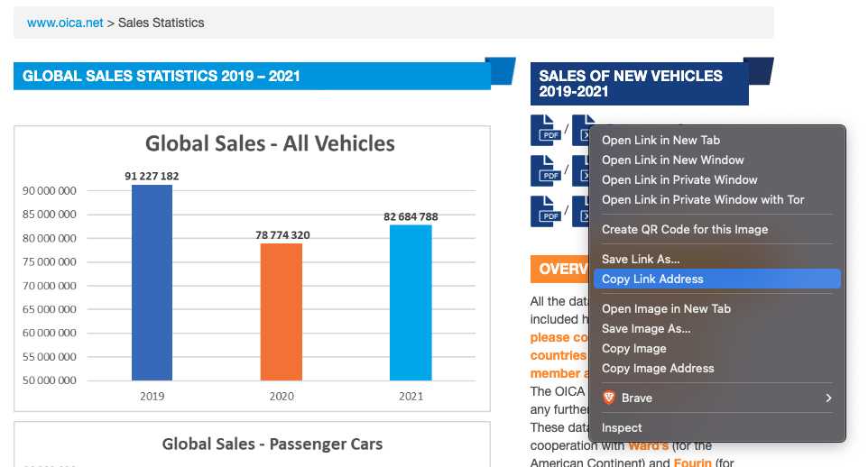This screenshot has height=467, width=868.
Task: Click the second row PDF download icon
Action: (x=546, y=170)
